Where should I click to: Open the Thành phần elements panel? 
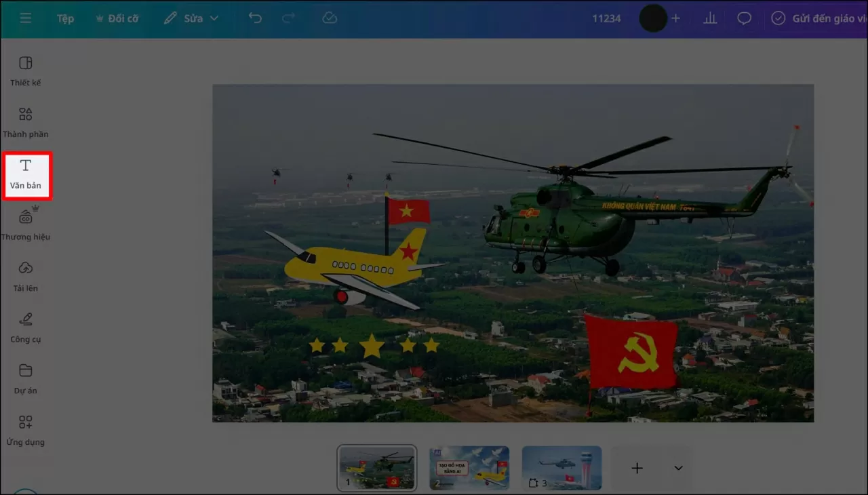(x=26, y=122)
